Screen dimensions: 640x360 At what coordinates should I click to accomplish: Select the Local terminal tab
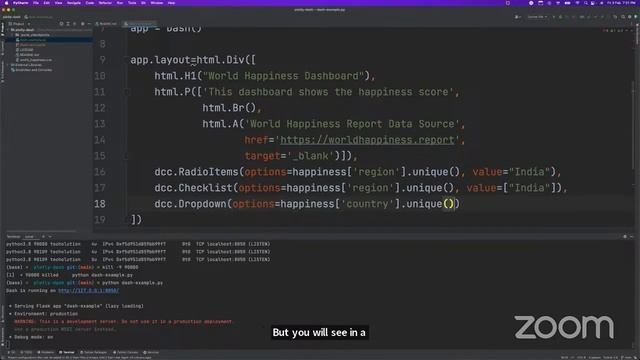(x=29, y=237)
